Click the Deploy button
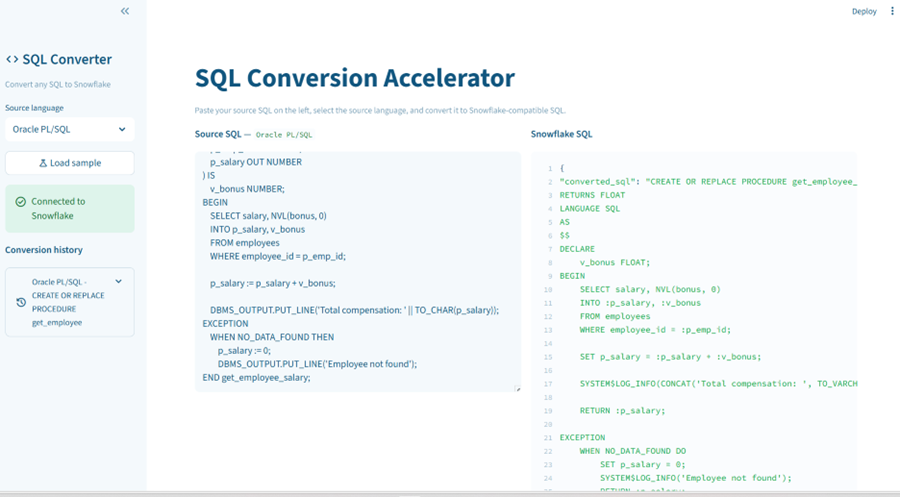900x497 pixels. coord(864,11)
